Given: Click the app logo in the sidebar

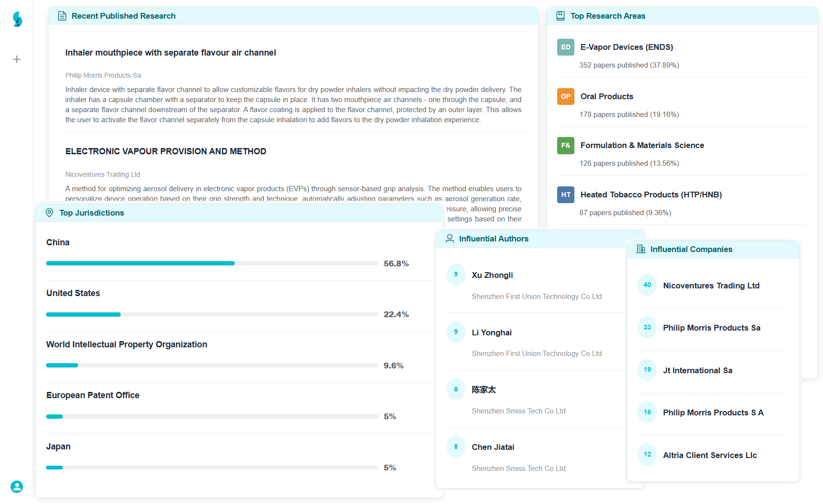Looking at the screenshot, I should [17, 19].
